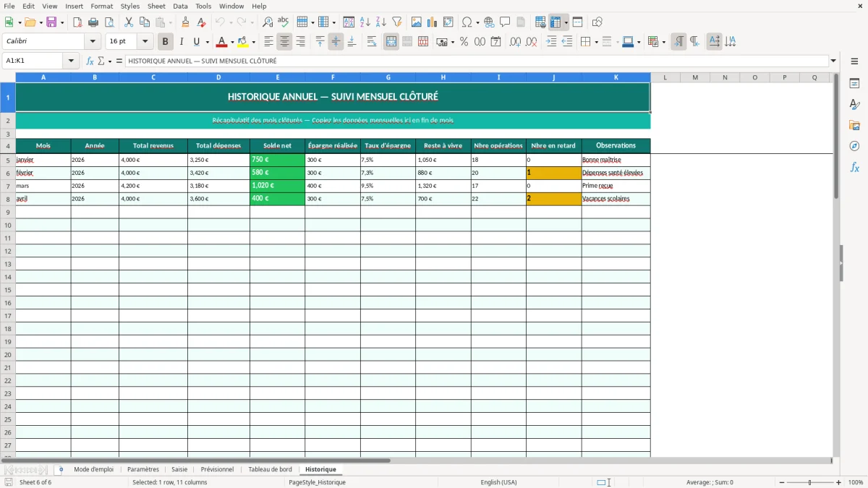Toggle Center horizontally alignment
This screenshot has height=488, width=868.
click(284, 42)
